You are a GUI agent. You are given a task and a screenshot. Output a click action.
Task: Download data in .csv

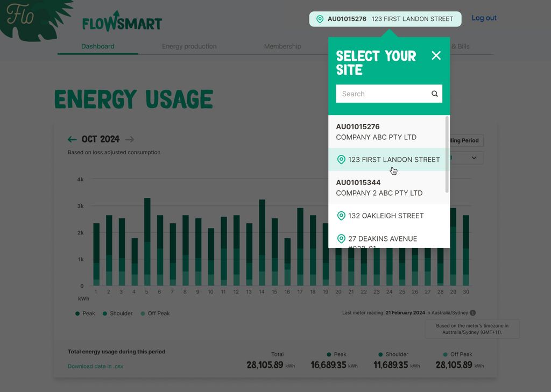[x=95, y=366]
